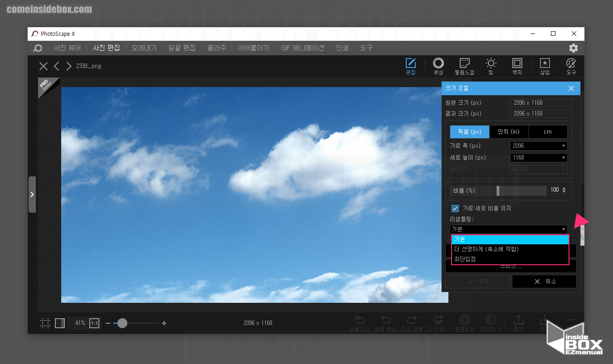The height and width of the screenshot is (364, 613).
Task: Click the Tools (도구) palette icon
Action: coord(571,66)
